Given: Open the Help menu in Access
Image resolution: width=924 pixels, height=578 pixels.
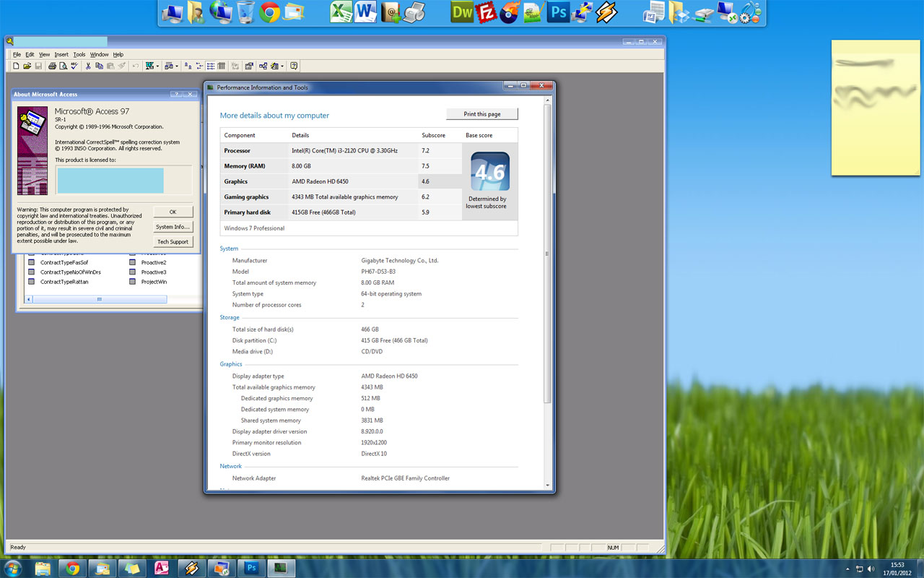Looking at the screenshot, I should pyautogui.click(x=118, y=54).
